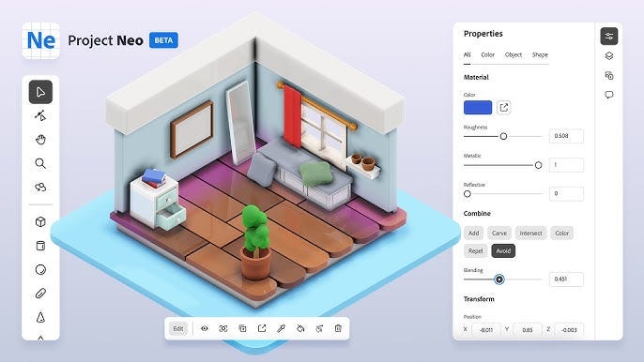Click the magic sparkle icon in bottom toolbar
Screen dimensions: 644x362
pyautogui.click(x=319, y=328)
